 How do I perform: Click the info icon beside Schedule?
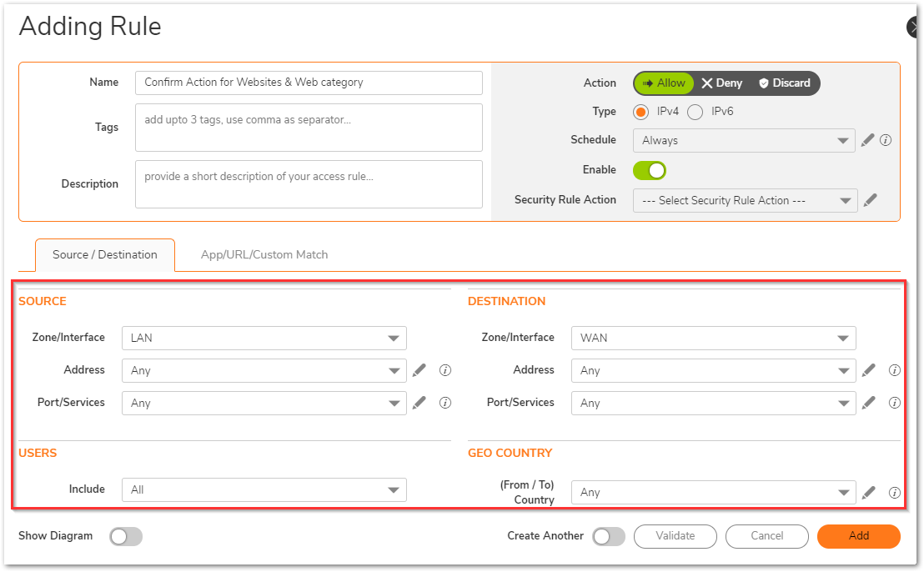click(x=886, y=140)
